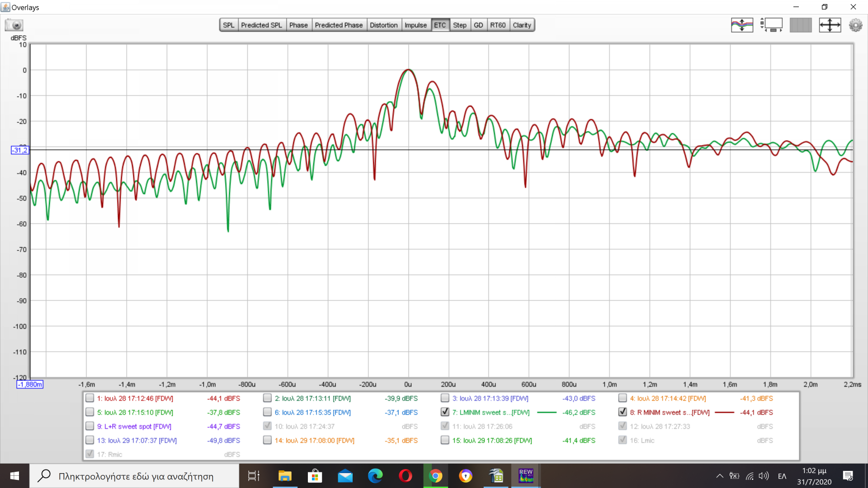868x488 pixels.
Task: Click the -1,880m time cursor box
Action: (30, 385)
